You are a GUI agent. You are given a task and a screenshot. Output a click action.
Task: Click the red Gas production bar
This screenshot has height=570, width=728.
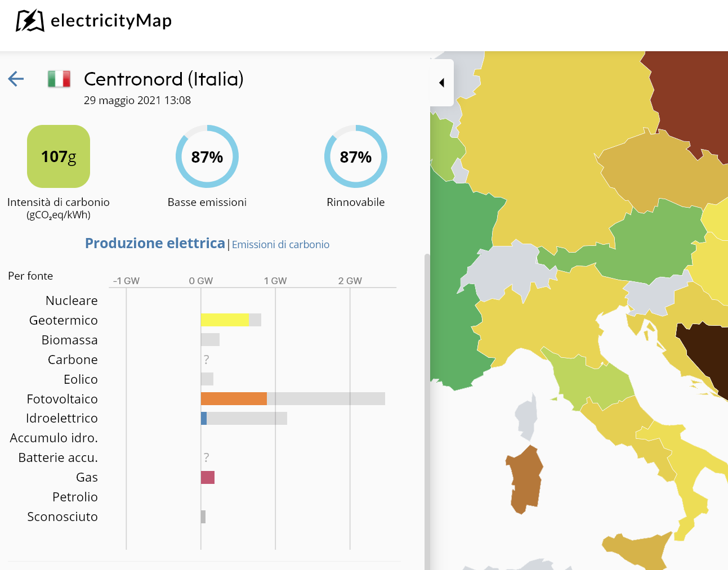pos(208,478)
